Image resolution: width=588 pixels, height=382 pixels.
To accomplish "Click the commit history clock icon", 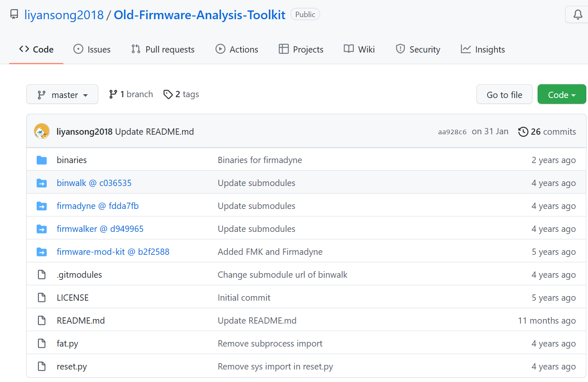I will click(523, 132).
